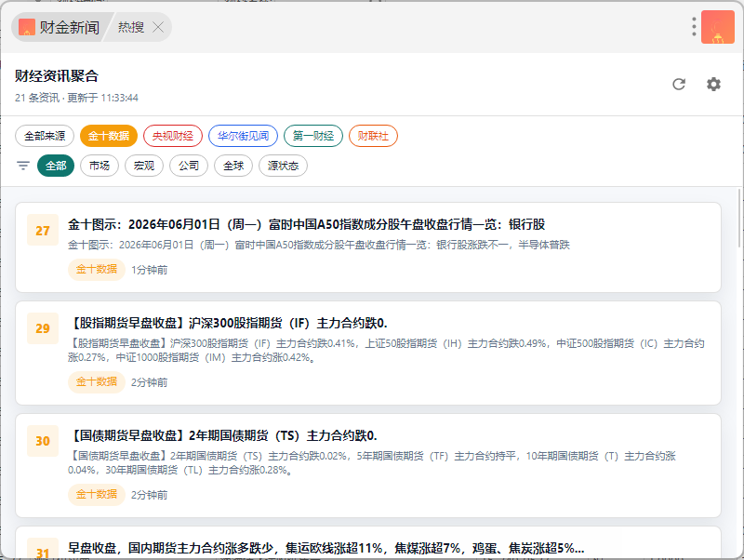The image size is (744, 560).
Task: Switch to the 财金新闻 tab
Action: pos(60,27)
